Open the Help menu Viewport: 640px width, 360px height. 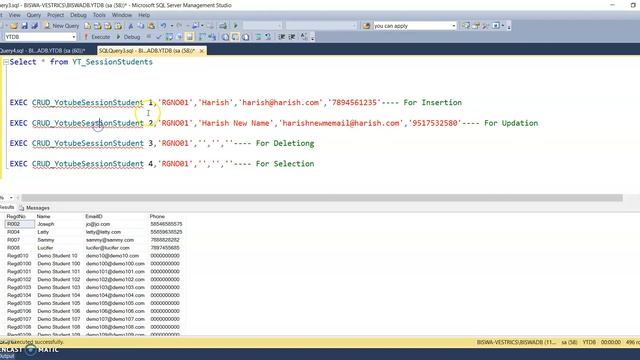point(144,15)
